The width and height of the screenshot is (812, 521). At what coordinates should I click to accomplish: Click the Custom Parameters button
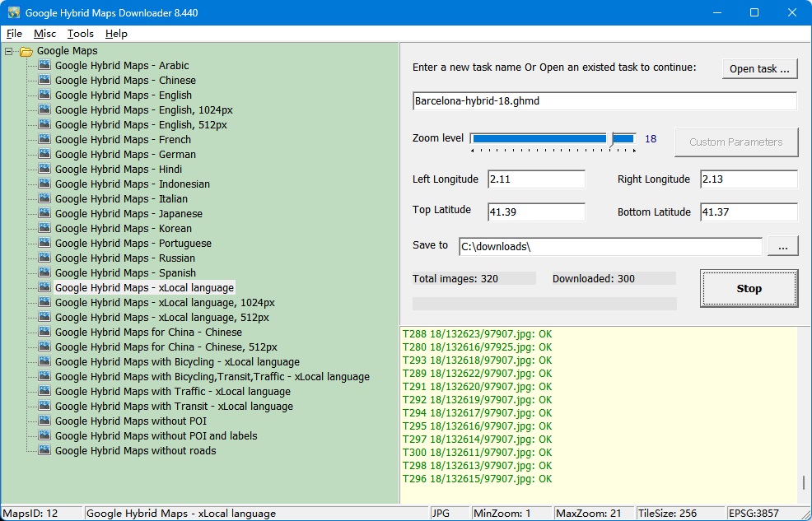736,142
